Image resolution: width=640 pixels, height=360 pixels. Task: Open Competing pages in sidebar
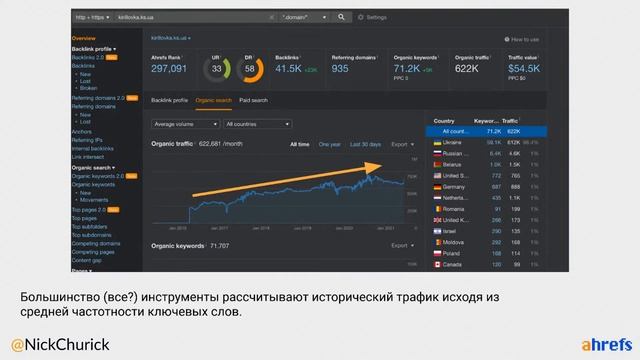pos(93,252)
